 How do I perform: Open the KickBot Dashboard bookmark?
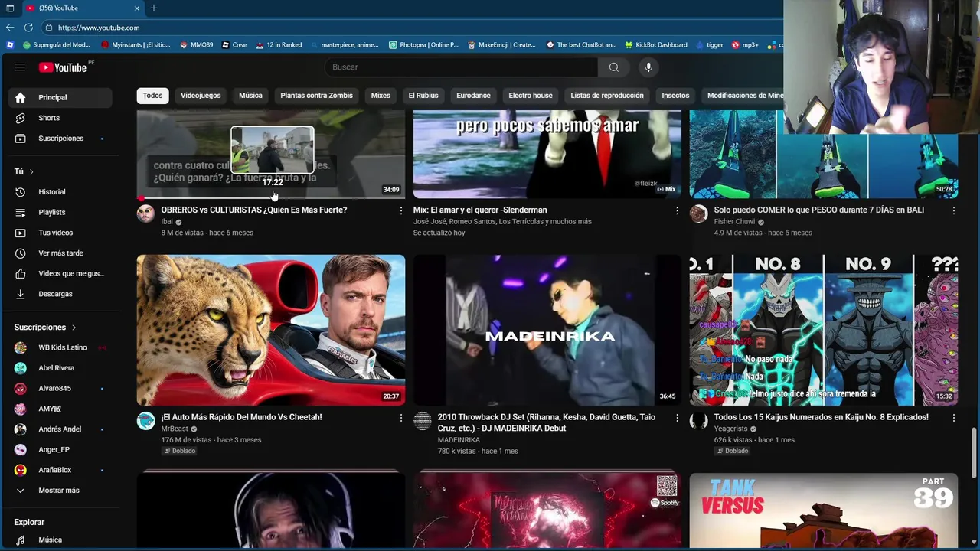click(655, 45)
